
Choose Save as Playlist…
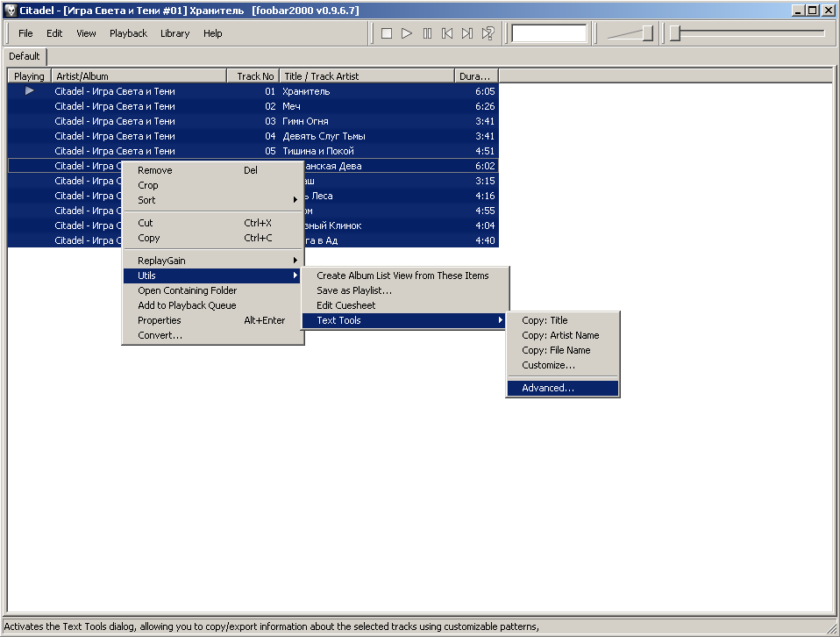pos(404,290)
